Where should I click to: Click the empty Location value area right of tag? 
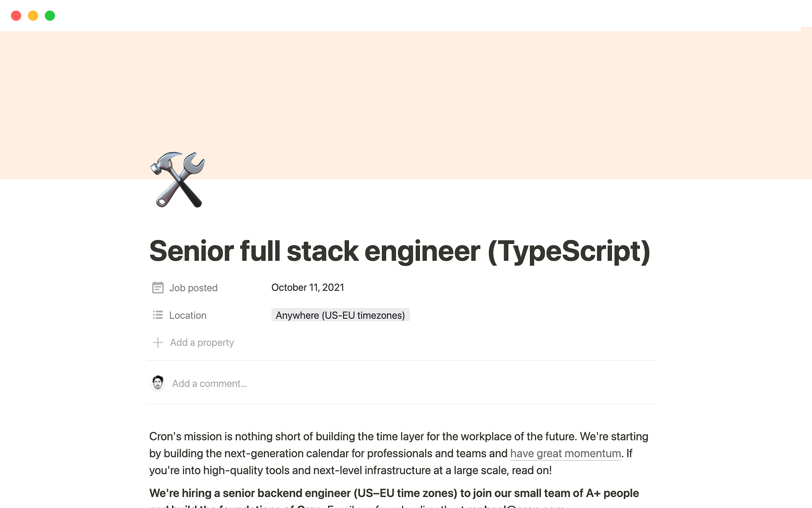click(529, 315)
